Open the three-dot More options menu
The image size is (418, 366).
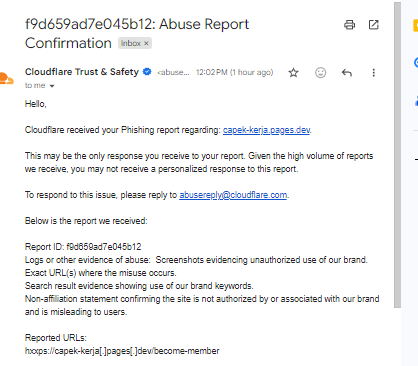pos(373,72)
